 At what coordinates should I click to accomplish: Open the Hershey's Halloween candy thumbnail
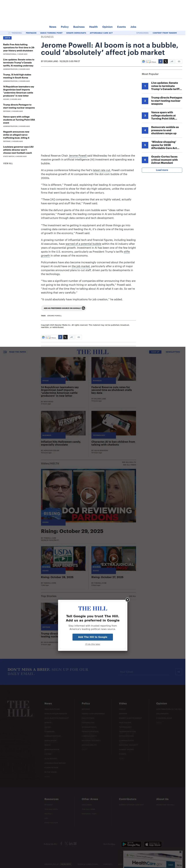[x=63, y=423]
